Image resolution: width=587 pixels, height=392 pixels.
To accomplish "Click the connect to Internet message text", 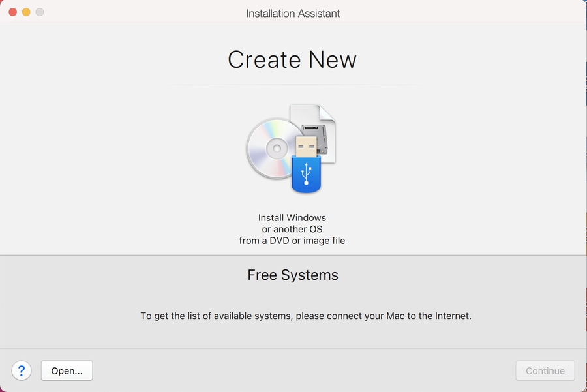I will (306, 316).
